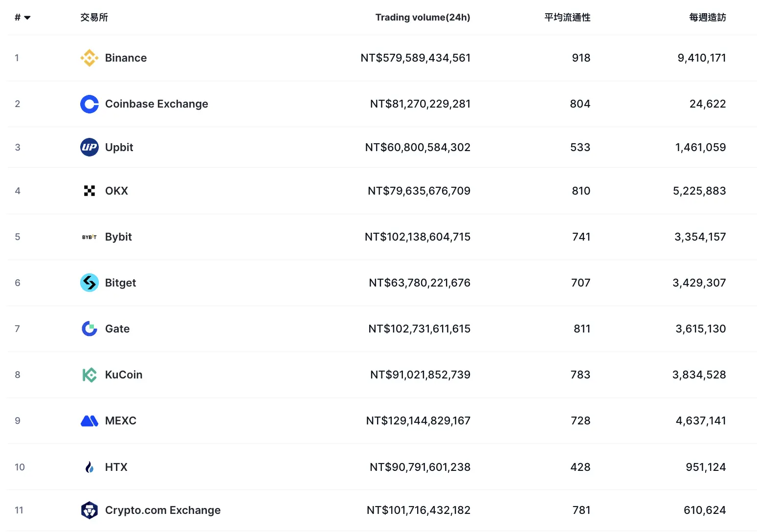Viewport: 757px width, 532px height.
Task: Sort by 每週造訪 column header
Action: (x=707, y=18)
